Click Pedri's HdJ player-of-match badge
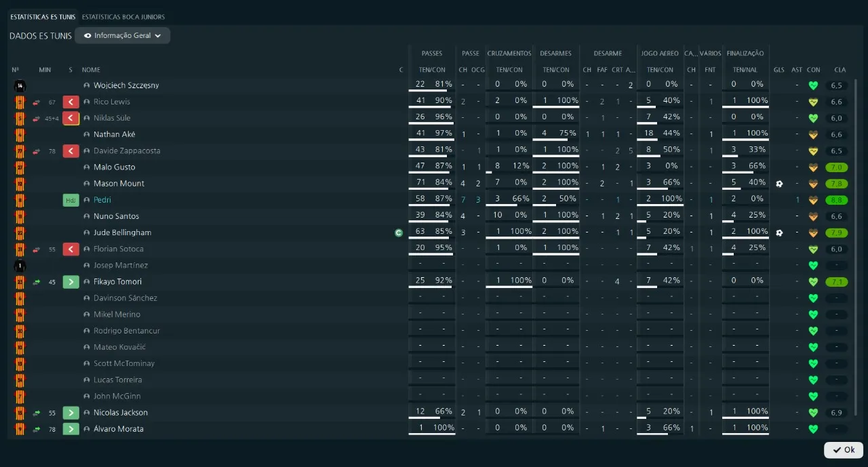Viewport: 868px width, 467px height. pos(71,200)
